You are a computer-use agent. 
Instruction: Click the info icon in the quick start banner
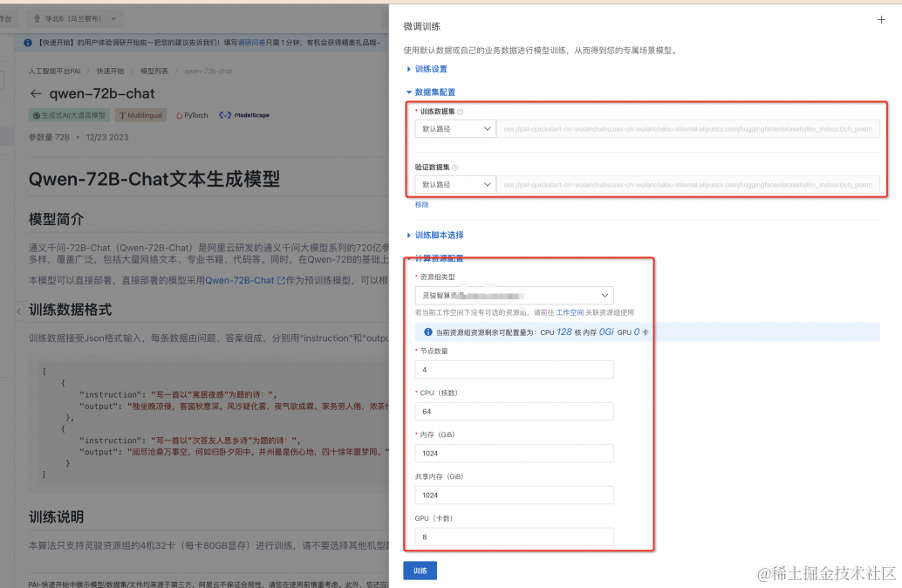(28, 43)
